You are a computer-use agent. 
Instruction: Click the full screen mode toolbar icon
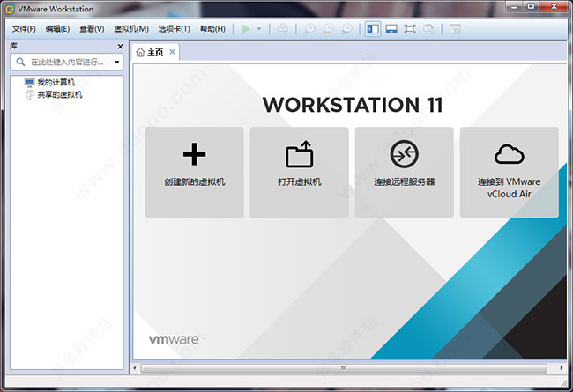410,29
